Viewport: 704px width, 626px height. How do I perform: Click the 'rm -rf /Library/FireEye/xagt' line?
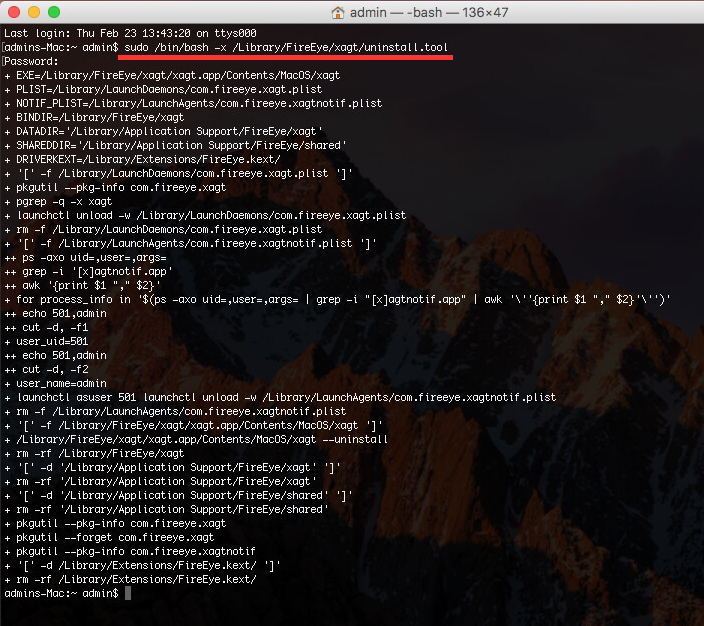[x=94, y=453]
